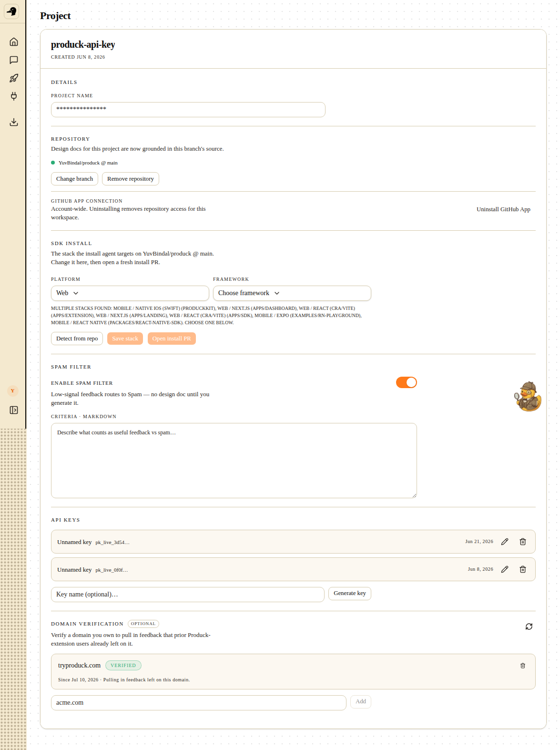Click the OPTIONAL badge
This screenshot has height=750, width=560.
[x=143, y=624]
